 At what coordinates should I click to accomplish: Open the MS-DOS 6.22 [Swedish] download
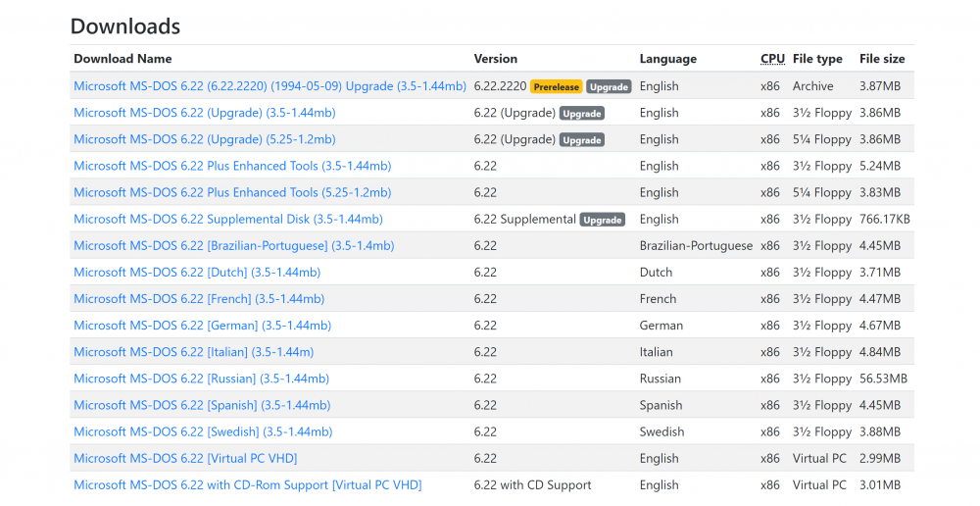203,432
